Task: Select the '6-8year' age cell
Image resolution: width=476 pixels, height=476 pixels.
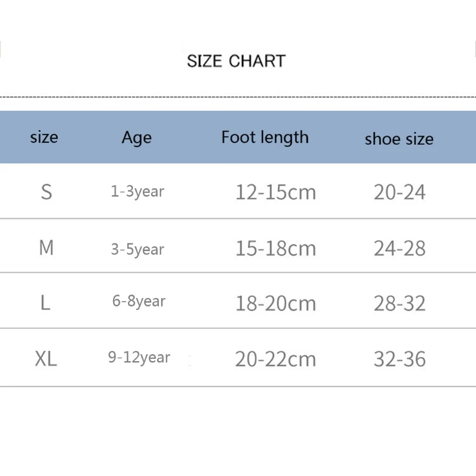Action: [139, 301]
